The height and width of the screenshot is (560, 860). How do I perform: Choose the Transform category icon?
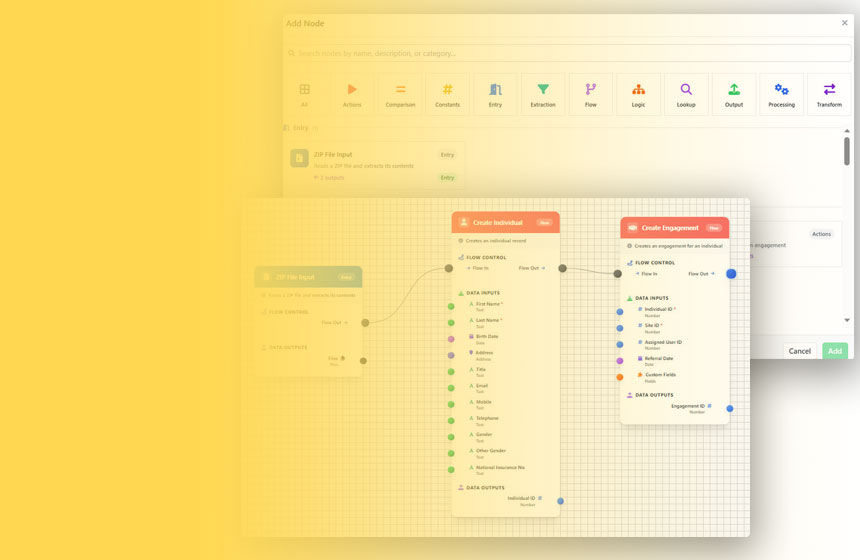829,94
